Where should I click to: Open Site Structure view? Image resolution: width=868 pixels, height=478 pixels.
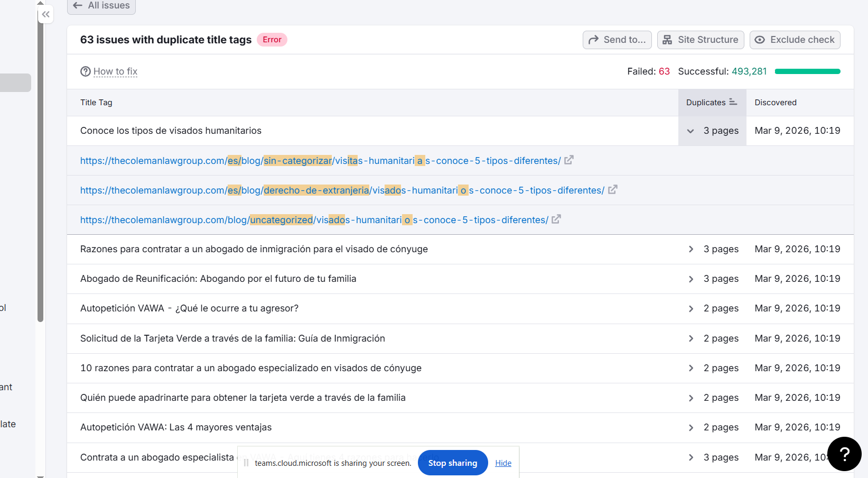click(701, 40)
